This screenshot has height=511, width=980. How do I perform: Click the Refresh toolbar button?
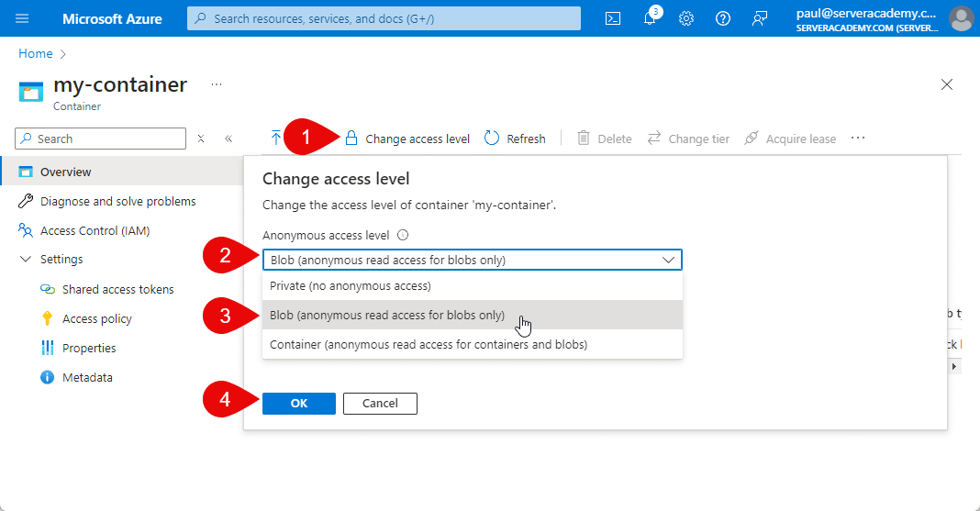click(515, 139)
